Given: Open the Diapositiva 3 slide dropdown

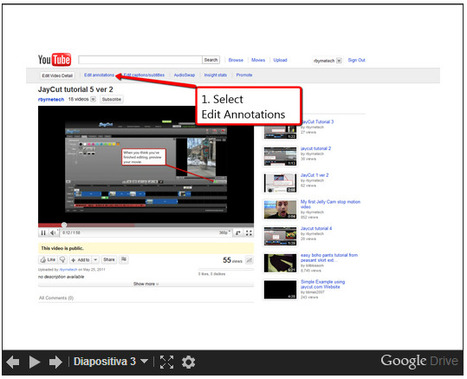Looking at the screenshot, I should coord(111,361).
